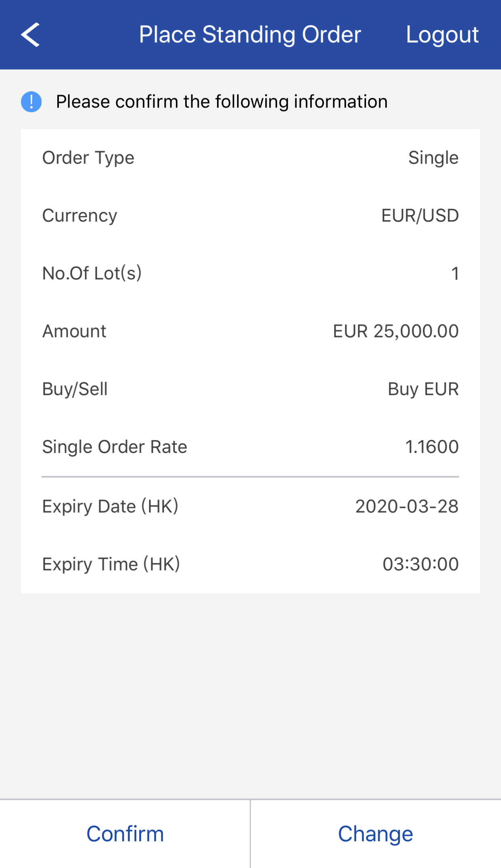This screenshot has height=868, width=501.
Task: Click the Buy/Sell row label
Action: coord(75,389)
